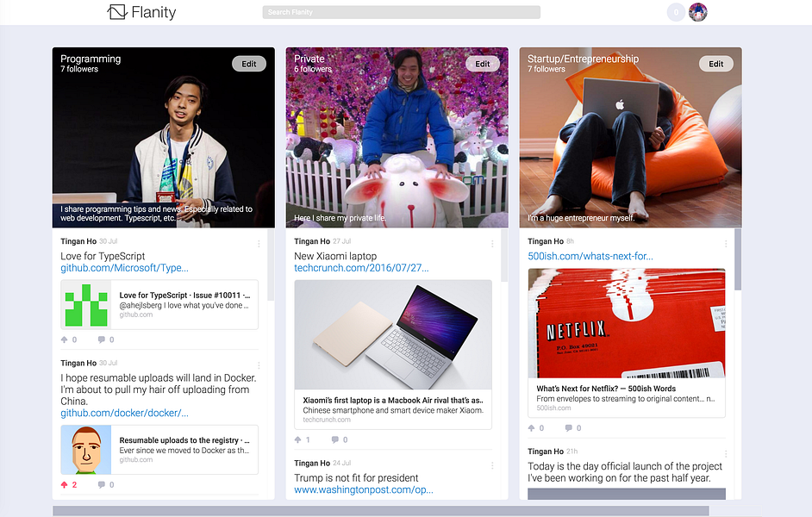Click the 'Today is the day official launch' post text
Viewport: 812px width, 517px height.
[625, 472]
